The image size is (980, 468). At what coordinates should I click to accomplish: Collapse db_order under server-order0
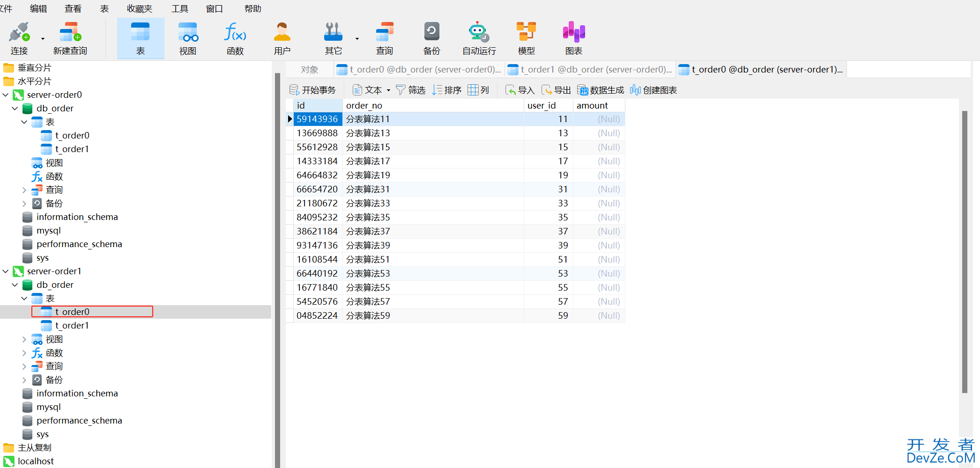15,108
